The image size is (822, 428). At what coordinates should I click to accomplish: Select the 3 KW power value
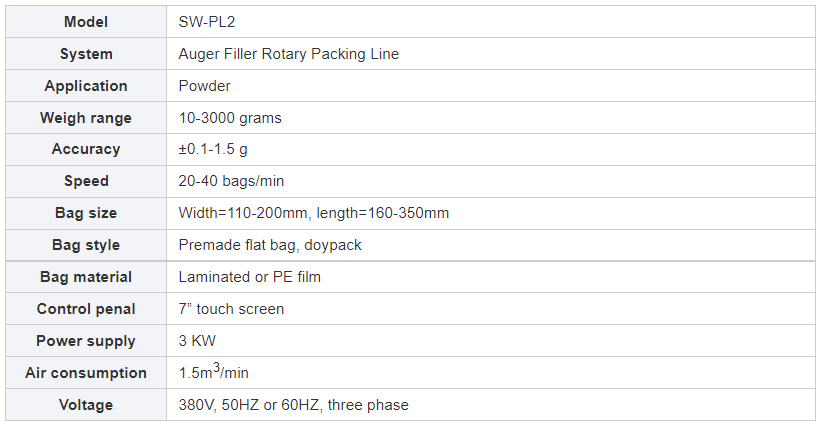click(x=197, y=341)
